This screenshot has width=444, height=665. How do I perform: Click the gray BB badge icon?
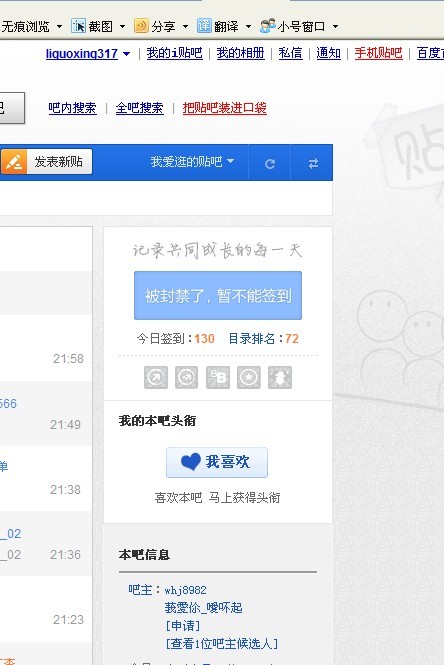(x=218, y=377)
